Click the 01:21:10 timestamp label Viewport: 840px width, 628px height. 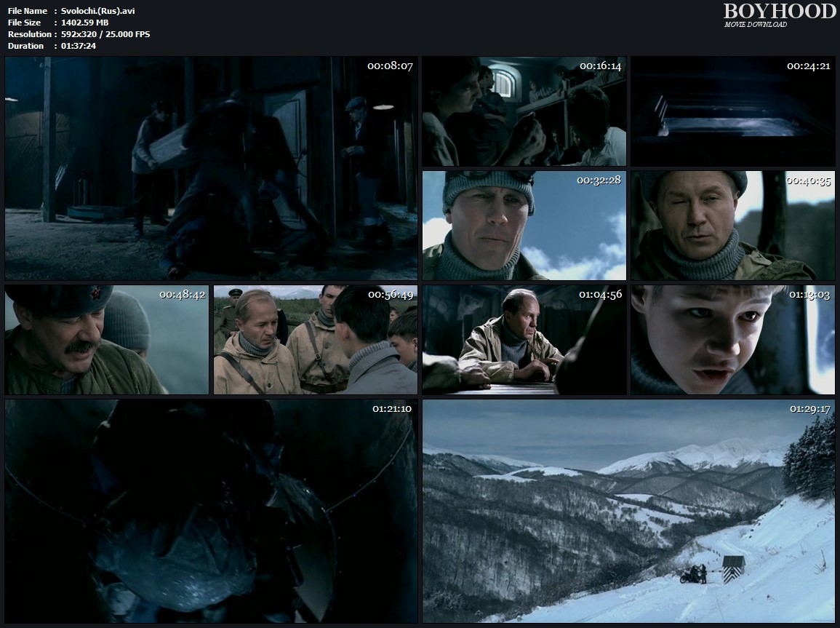[392, 409]
